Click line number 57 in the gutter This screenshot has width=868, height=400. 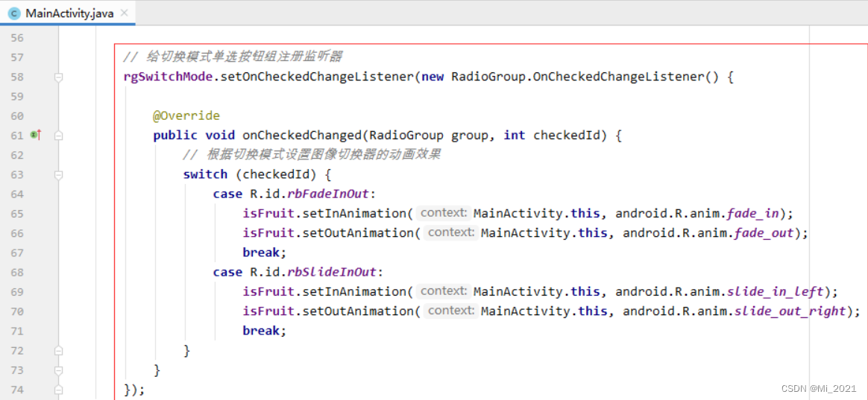click(x=16, y=57)
